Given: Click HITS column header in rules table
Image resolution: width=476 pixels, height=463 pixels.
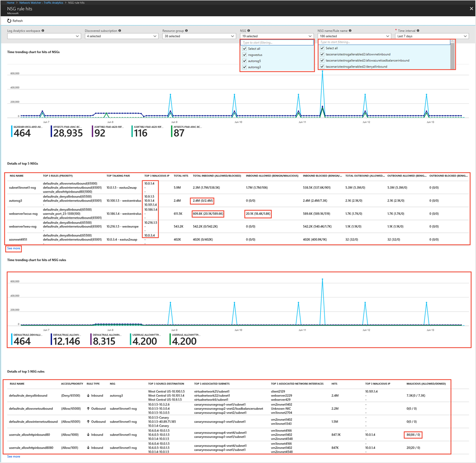Looking at the screenshot, I should coord(334,384).
